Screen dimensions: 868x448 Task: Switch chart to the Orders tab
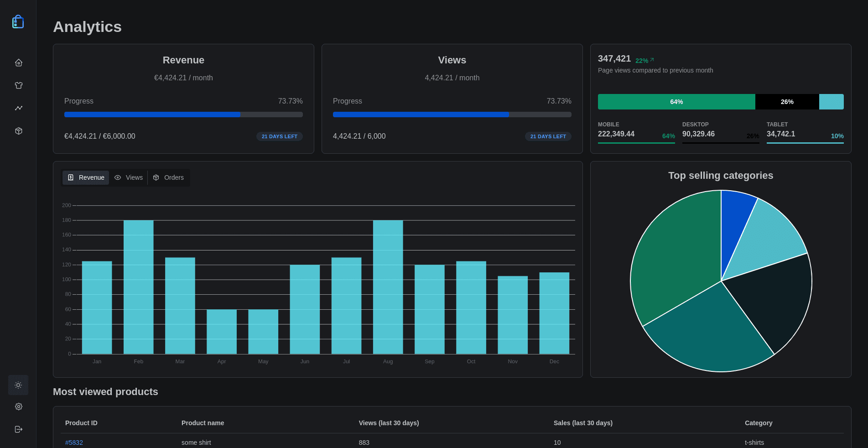click(168, 177)
